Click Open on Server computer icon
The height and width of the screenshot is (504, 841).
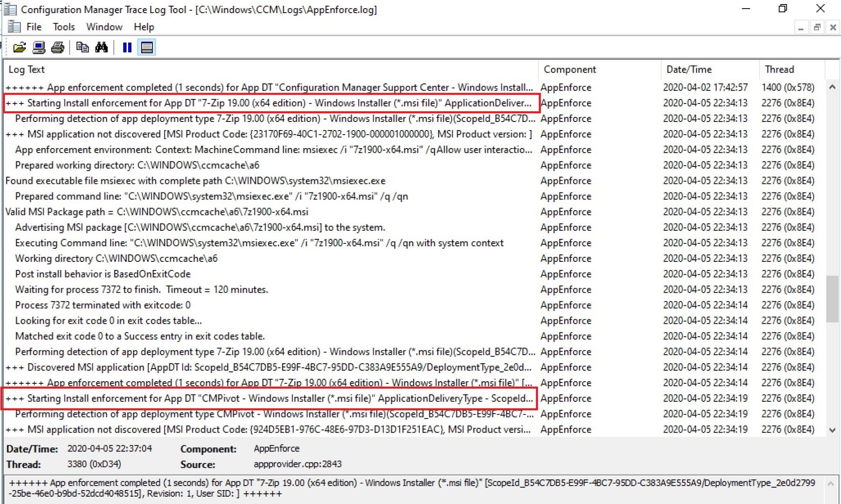[x=39, y=48]
